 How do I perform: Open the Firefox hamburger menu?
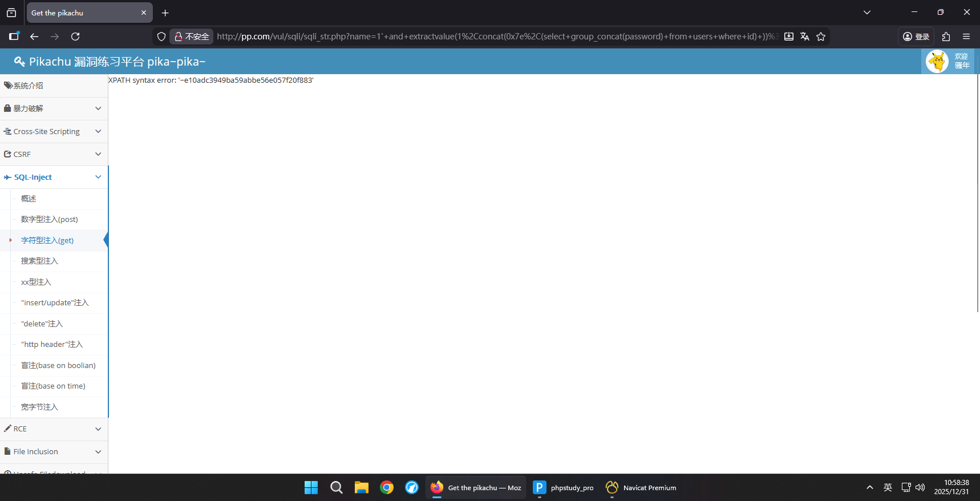click(966, 37)
